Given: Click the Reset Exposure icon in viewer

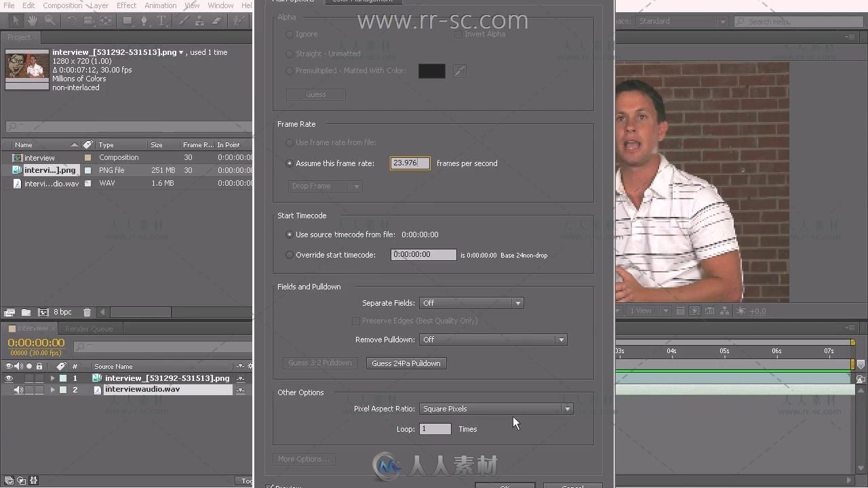Looking at the screenshot, I should pos(741,311).
